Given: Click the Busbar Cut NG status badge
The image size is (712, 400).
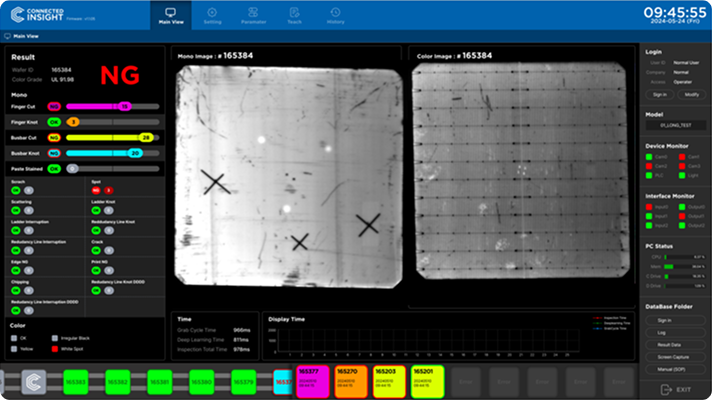Looking at the screenshot, I should pos(54,138).
